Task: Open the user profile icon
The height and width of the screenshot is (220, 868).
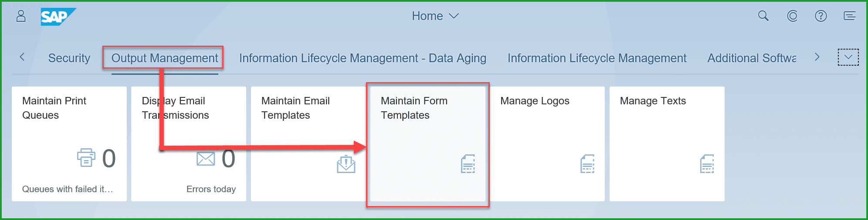Action: click(21, 16)
